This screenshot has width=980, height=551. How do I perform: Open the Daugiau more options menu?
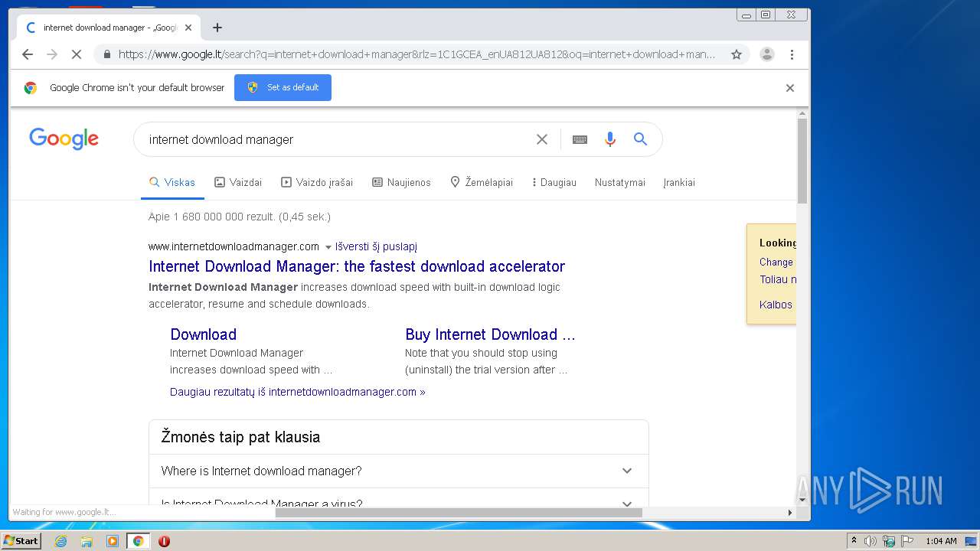554,182
